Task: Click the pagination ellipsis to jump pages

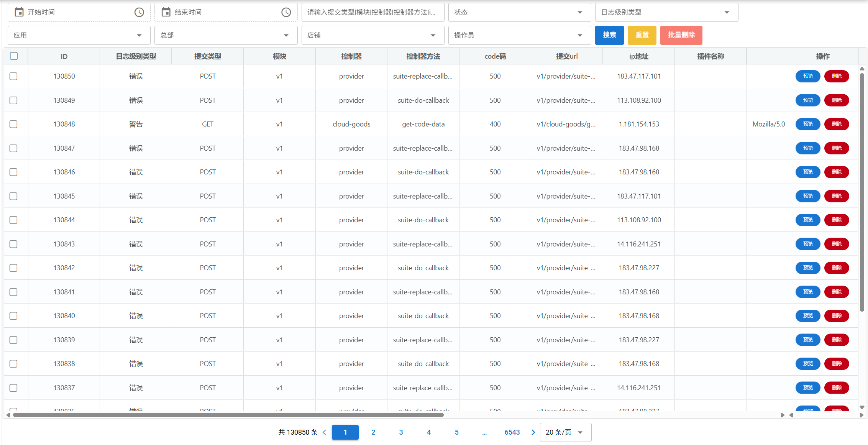Action: [484, 432]
